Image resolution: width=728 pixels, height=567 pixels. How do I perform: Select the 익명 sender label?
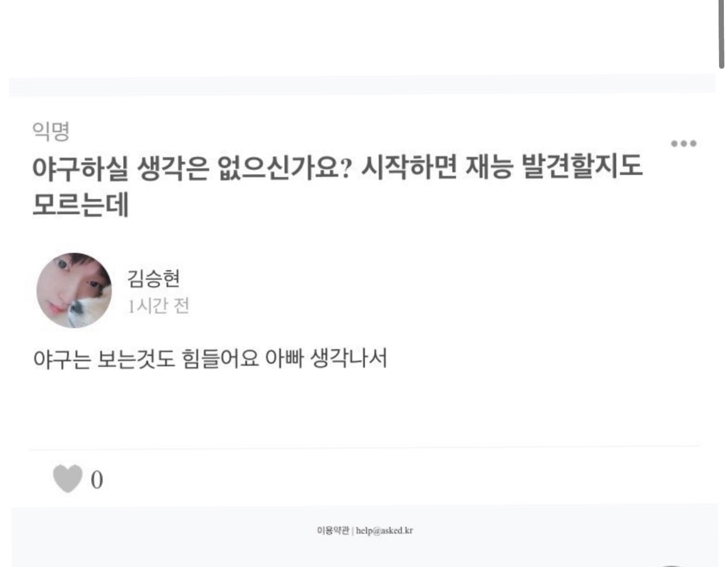51,131
